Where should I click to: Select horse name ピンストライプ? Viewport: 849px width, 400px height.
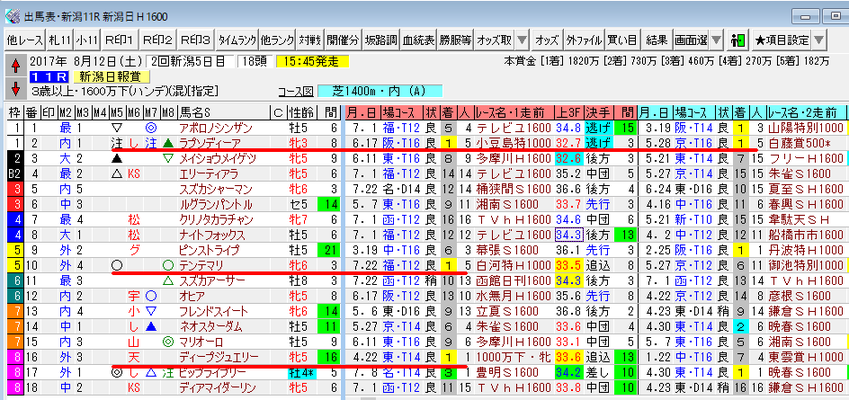pos(208,250)
